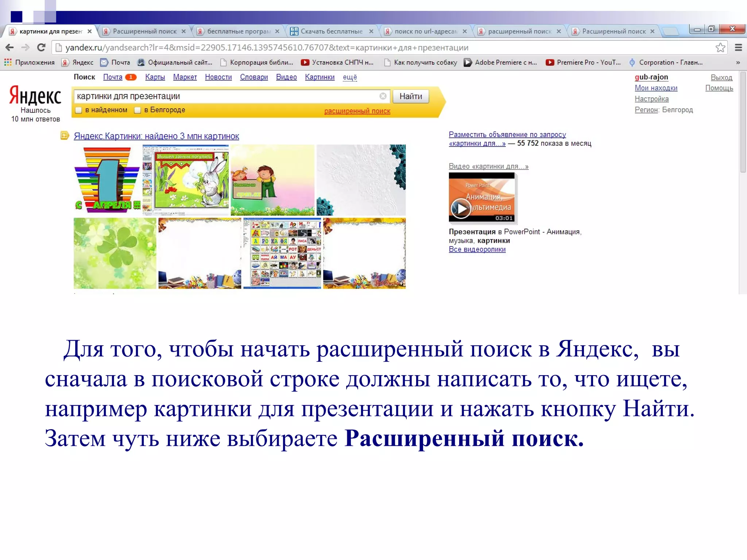
Task: Open the расширенный поиск link
Action: coord(357,111)
